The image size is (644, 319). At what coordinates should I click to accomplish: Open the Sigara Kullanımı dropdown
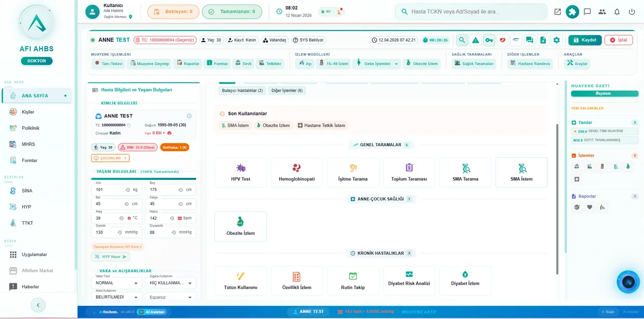tap(171, 283)
